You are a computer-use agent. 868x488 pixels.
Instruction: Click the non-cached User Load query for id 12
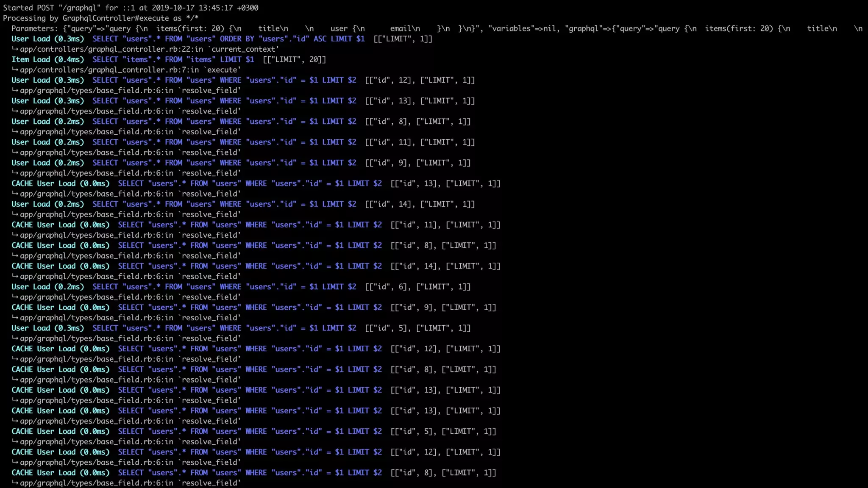coord(224,80)
